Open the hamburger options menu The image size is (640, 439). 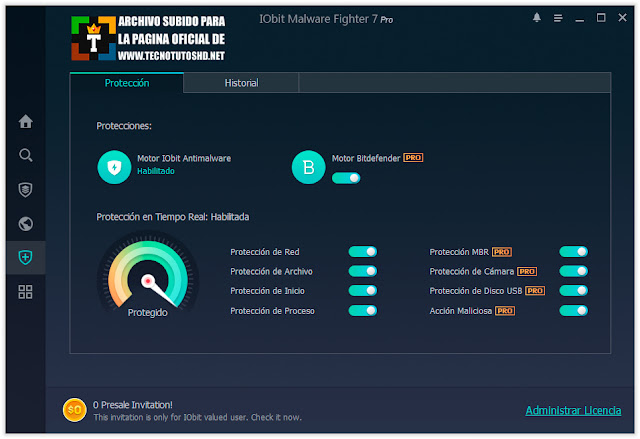click(x=558, y=18)
